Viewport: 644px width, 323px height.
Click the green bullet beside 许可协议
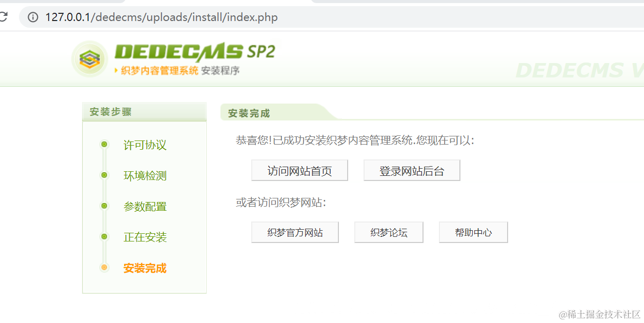pos(104,145)
